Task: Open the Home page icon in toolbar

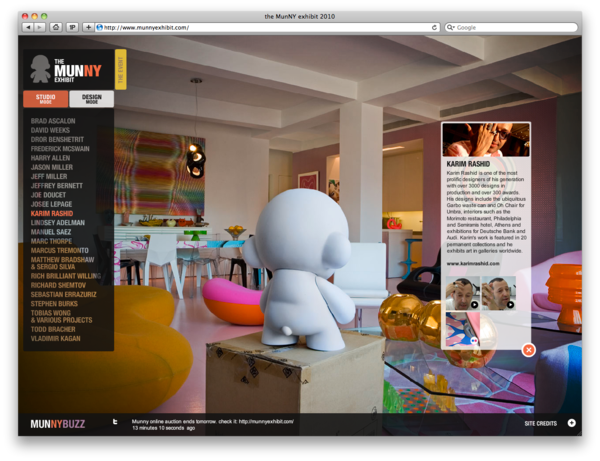Action: coord(56,28)
